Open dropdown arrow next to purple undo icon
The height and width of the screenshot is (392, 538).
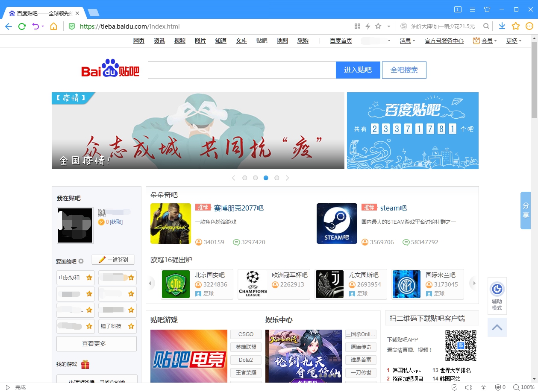pyautogui.click(x=43, y=26)
